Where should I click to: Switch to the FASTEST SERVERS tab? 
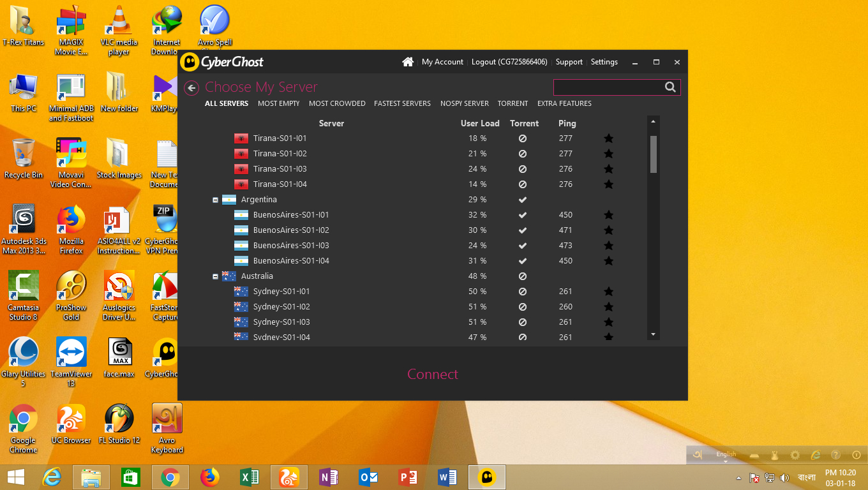[x=402, y=103]
